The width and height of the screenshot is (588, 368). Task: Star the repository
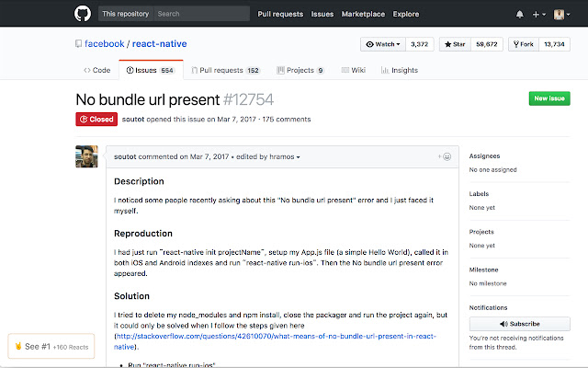pos(456,44)
